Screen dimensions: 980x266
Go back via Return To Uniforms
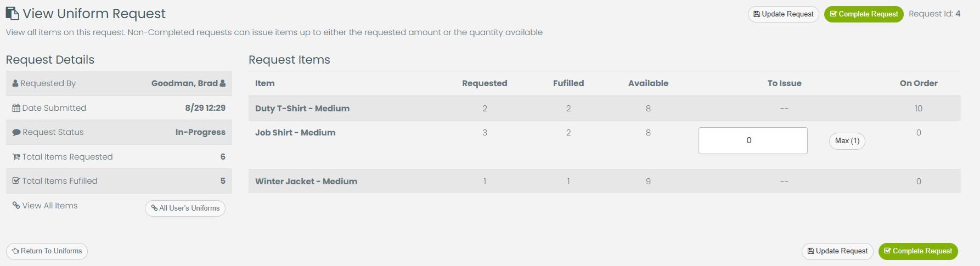(47, 251)
